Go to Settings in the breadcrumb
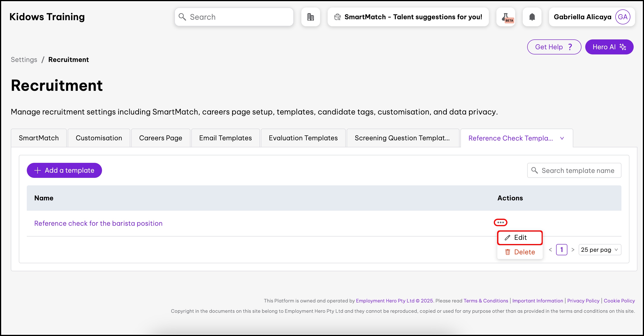The image size is (644, 336). pyautogui.click(x=24, y=60)
